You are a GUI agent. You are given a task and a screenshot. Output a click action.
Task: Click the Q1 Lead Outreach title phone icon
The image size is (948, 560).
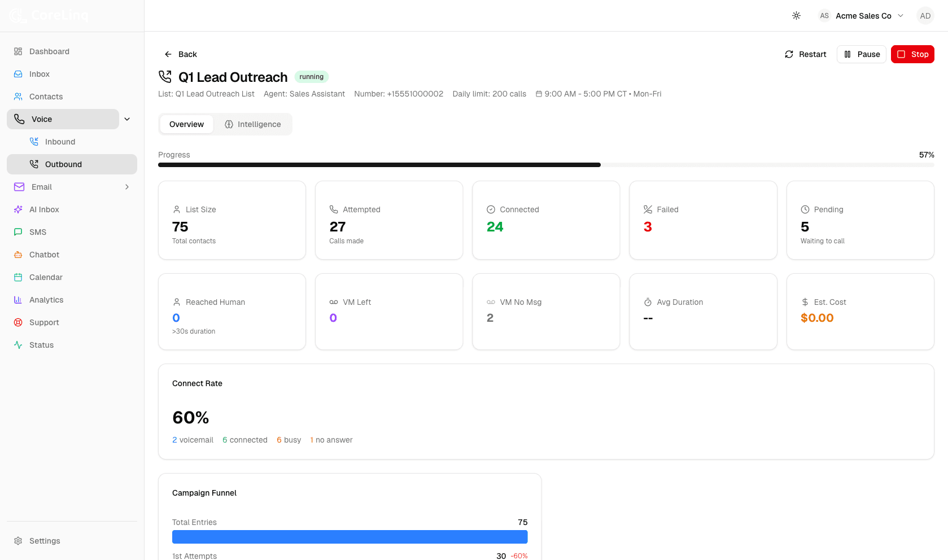pos(165,77)
